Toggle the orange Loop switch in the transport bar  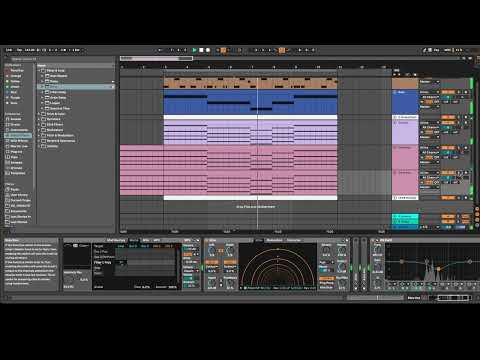click(282, 50)
